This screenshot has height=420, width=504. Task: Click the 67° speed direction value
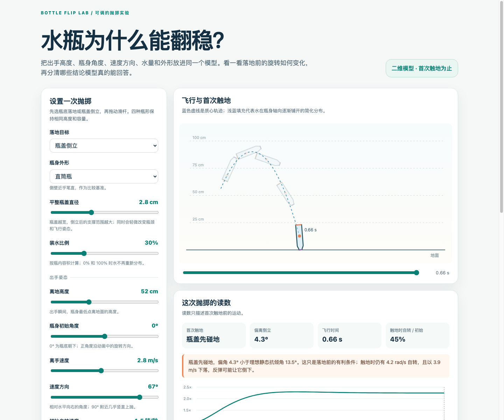[153, 386]
